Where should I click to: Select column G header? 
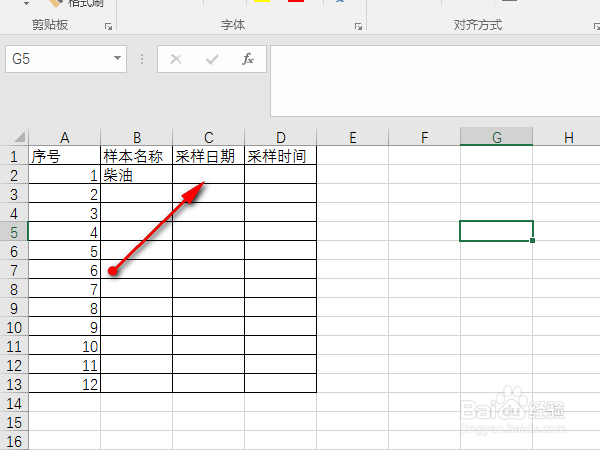[x=496, y=137]
